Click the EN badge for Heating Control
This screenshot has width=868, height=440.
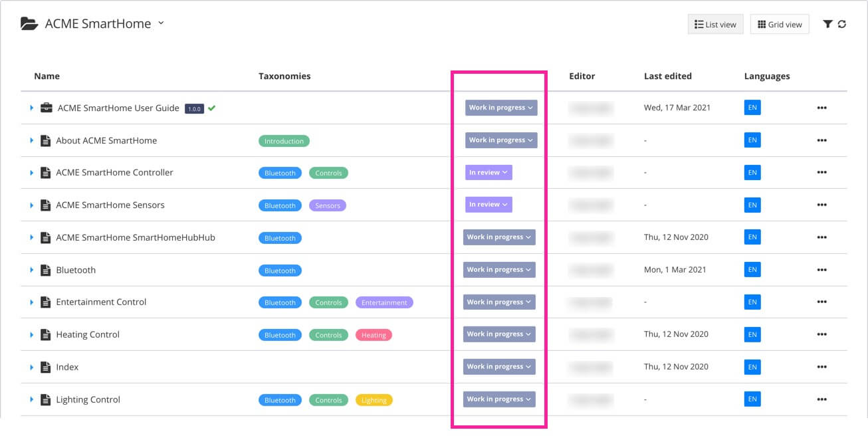pyautogui.click(x=752, y=334)
